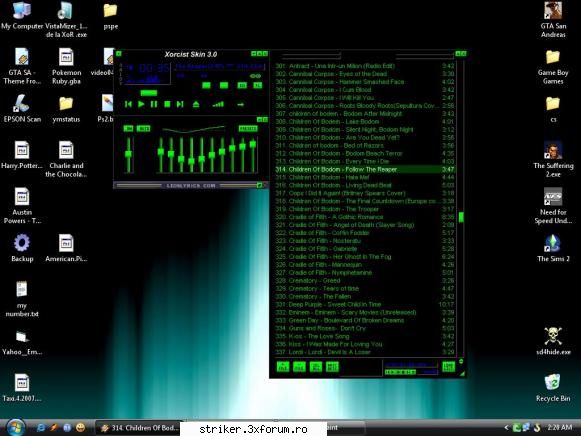This screenshot has width=581, height=436.
Task: Click the my number.txt desktop icon
Action: click(22, 299)
